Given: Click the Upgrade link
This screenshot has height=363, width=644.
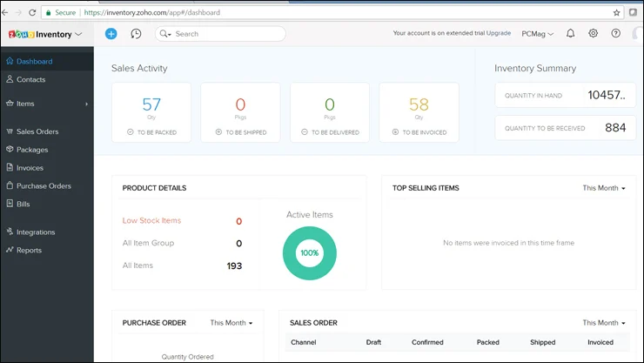Looking at the screenshot, I should click(499, 33).
